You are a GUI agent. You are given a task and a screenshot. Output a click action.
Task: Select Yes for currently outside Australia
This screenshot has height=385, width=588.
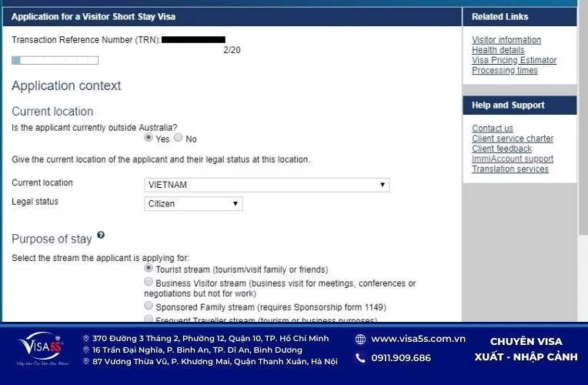pyautogui.click(x=149, y=137)
